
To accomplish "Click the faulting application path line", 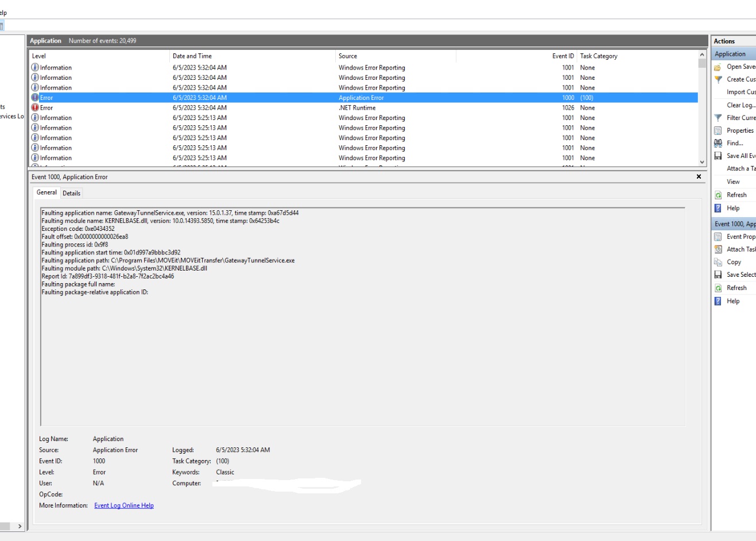I will pos(168,261).
